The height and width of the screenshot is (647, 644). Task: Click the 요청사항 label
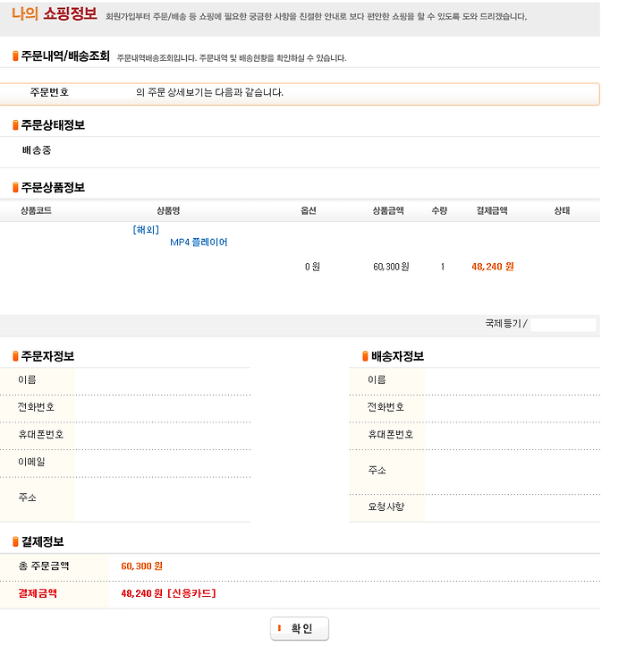point(386,507)
